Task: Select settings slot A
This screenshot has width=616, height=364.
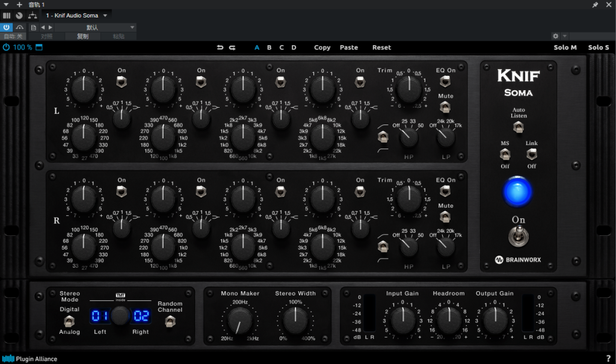Action: click(x=257, y=48)
